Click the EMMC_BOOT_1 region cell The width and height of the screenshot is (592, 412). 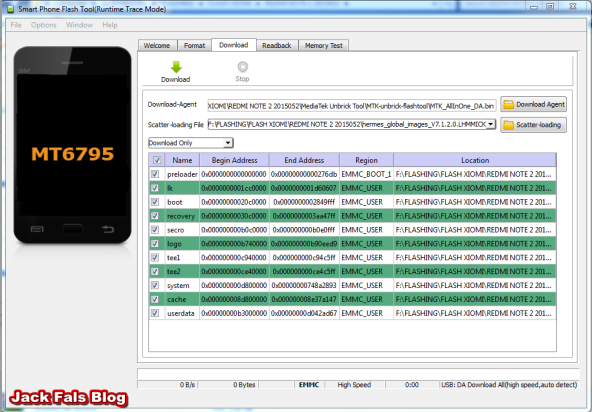(366, 174)
